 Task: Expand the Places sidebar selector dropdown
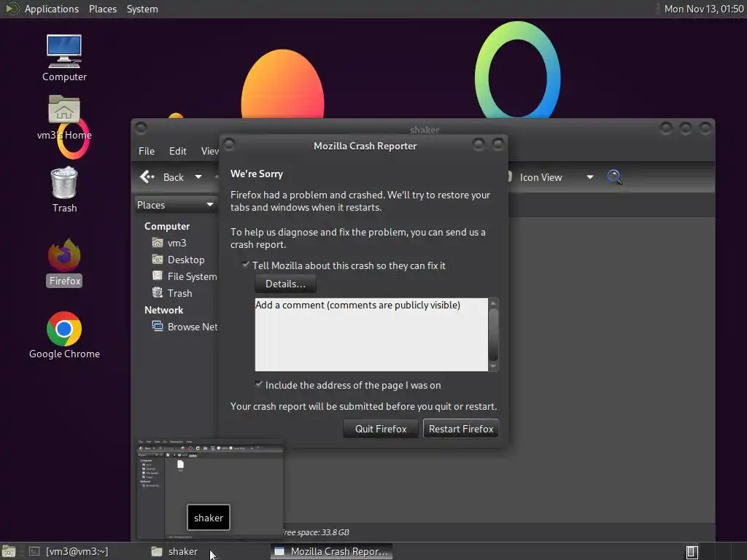click(x=176, y=205)
